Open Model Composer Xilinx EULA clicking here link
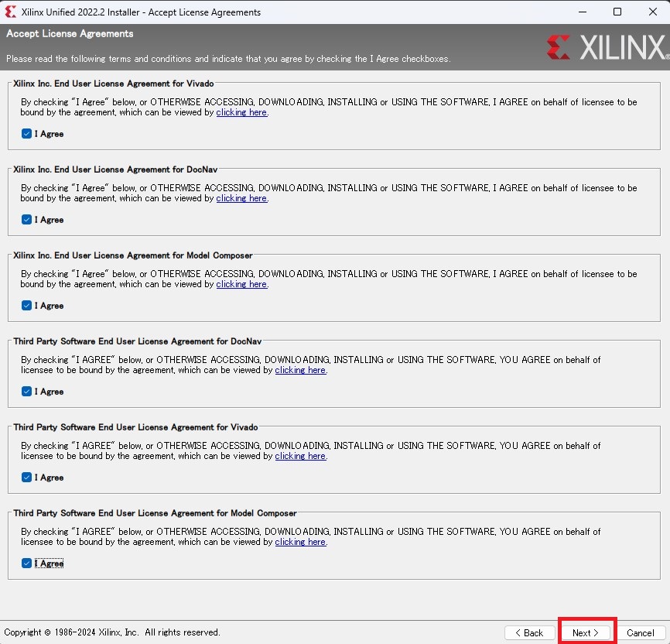Image resolution: width=670 pixels, height=644 pixels. 241,284
